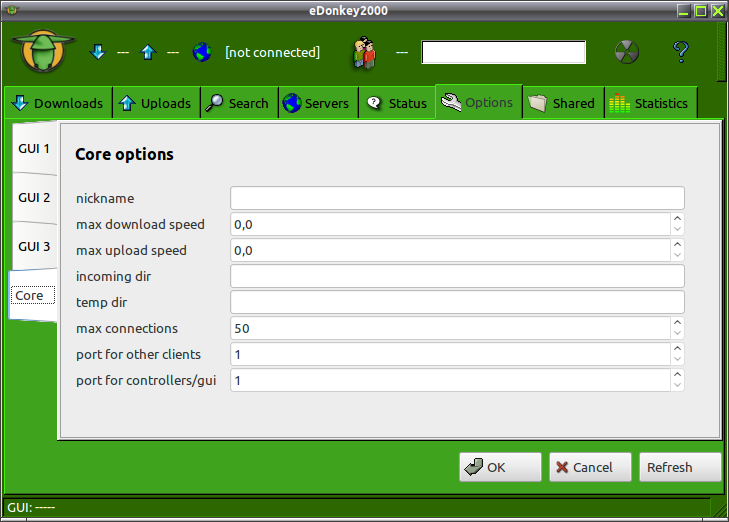
Task: Click the incoming dir input field
Action: point(457,276)
